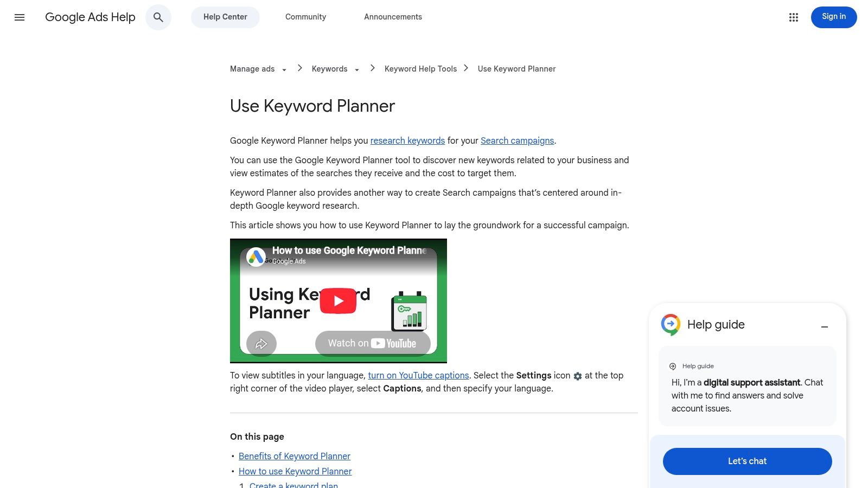Screen dimensions: 868x488
Task: Click the video share arrow icon
Action: click(x=261, y=344)
